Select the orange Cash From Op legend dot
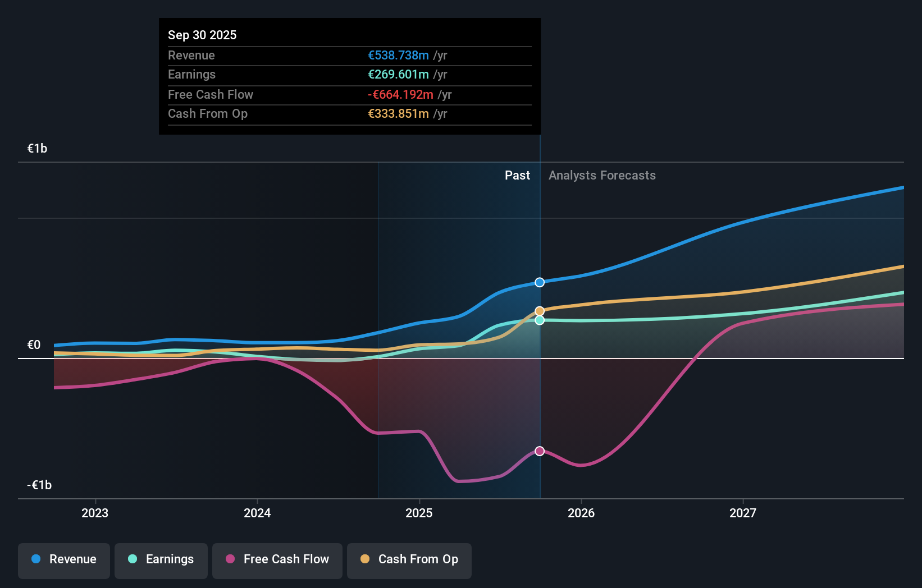Screen dimensions: 922x588 point(365,559)
